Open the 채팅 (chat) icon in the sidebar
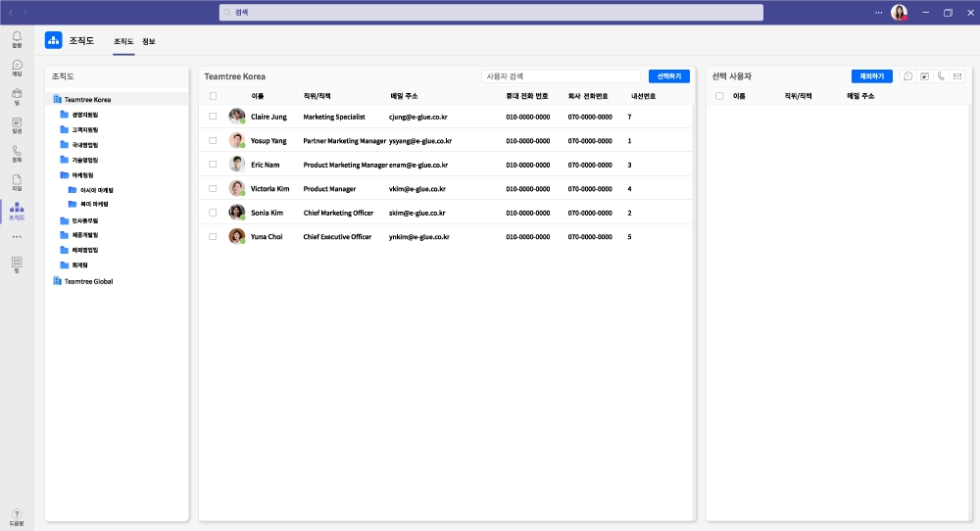Image resolution: width=980 pixels, height=531 pixels. (x=17, y=67)
